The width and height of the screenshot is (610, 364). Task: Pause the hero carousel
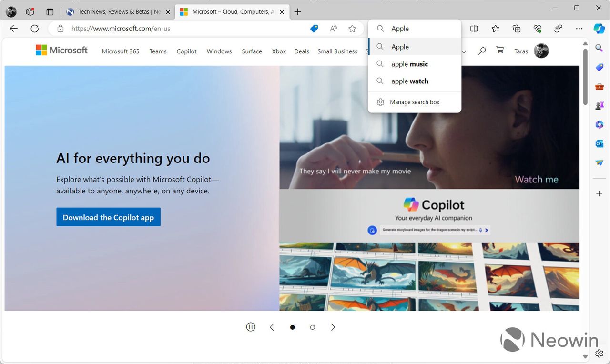pyautogui.click(x=251, y=327)
